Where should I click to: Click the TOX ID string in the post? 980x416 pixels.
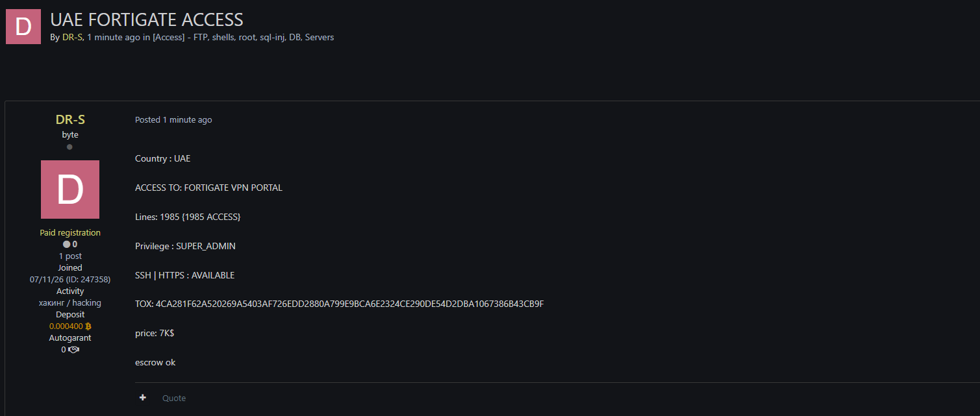[x=349, y=304]
